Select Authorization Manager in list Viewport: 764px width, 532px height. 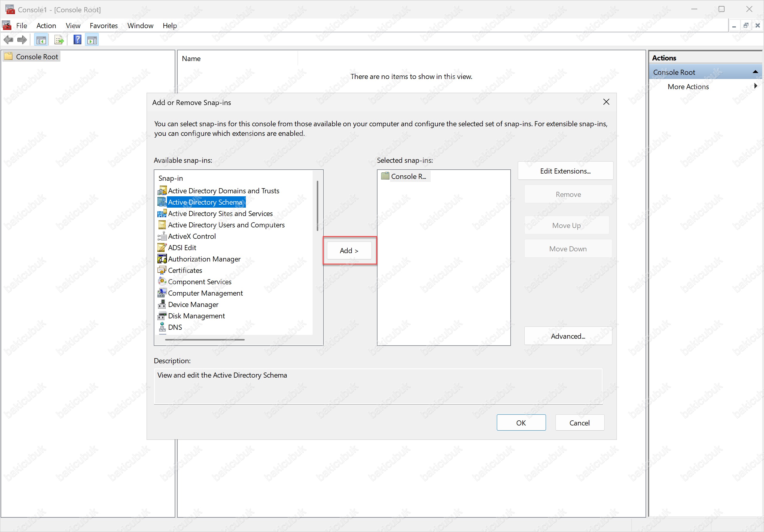tap(204, 259)
